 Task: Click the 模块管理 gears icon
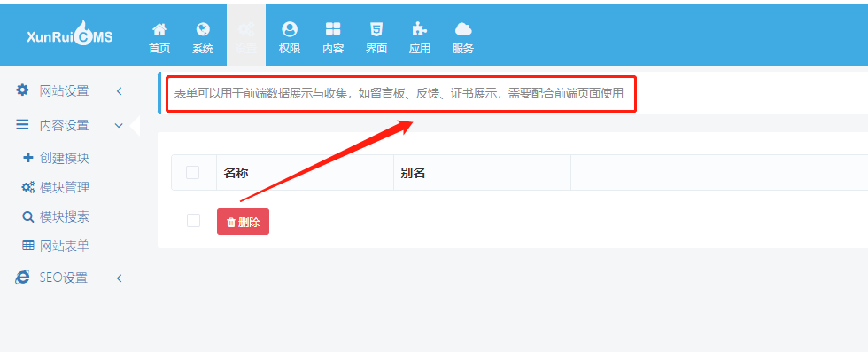pos(28,187)
